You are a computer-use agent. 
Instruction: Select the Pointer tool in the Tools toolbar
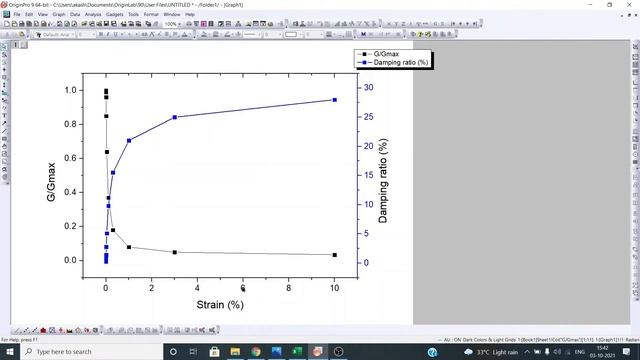4,47
